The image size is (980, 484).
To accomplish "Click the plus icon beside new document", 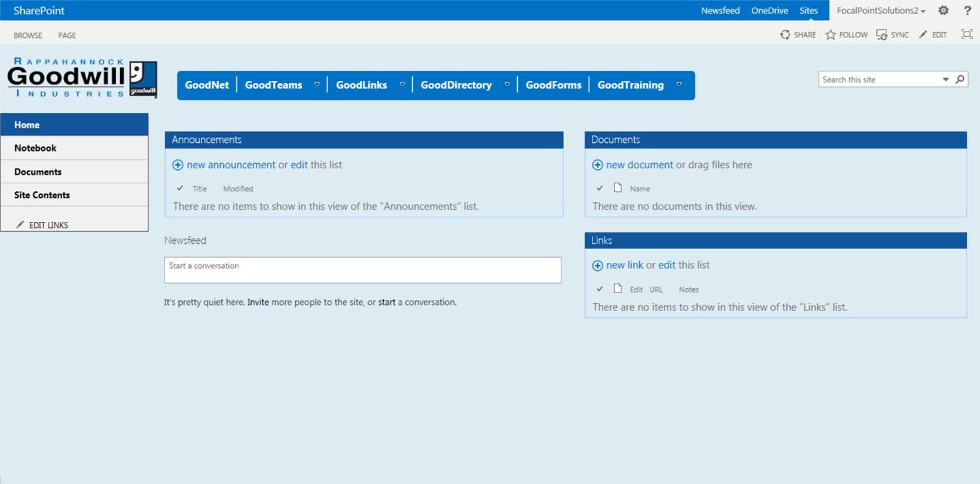I will pos(597,165).
